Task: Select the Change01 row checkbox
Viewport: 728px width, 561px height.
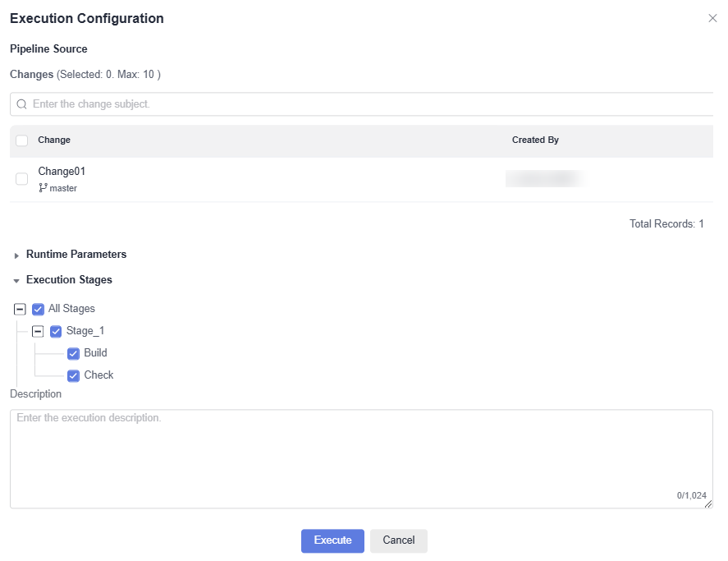Action: (x=22, y=179)
